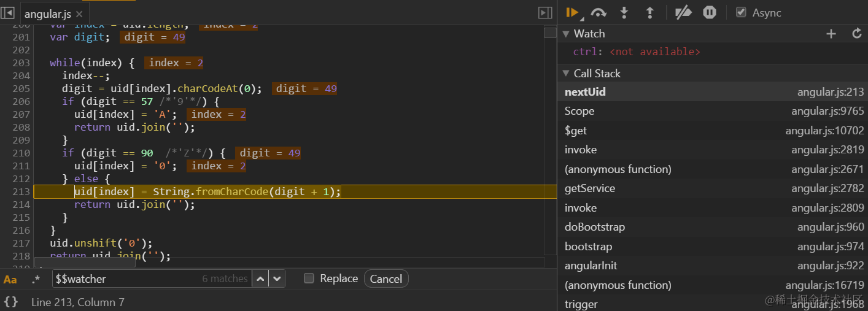Enable the Replace checkbox
Screen dimensions: 868x311
click(x=309, y=278)
